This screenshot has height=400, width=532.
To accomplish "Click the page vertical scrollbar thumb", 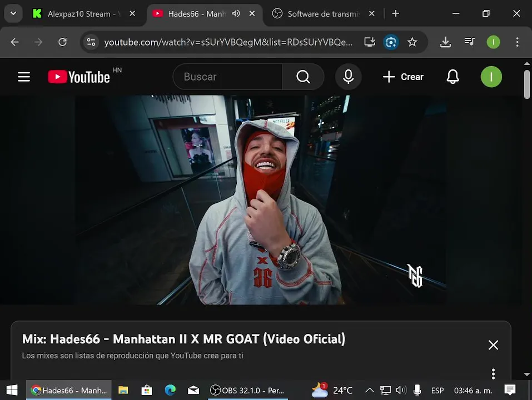I will [x=526, y=84].
